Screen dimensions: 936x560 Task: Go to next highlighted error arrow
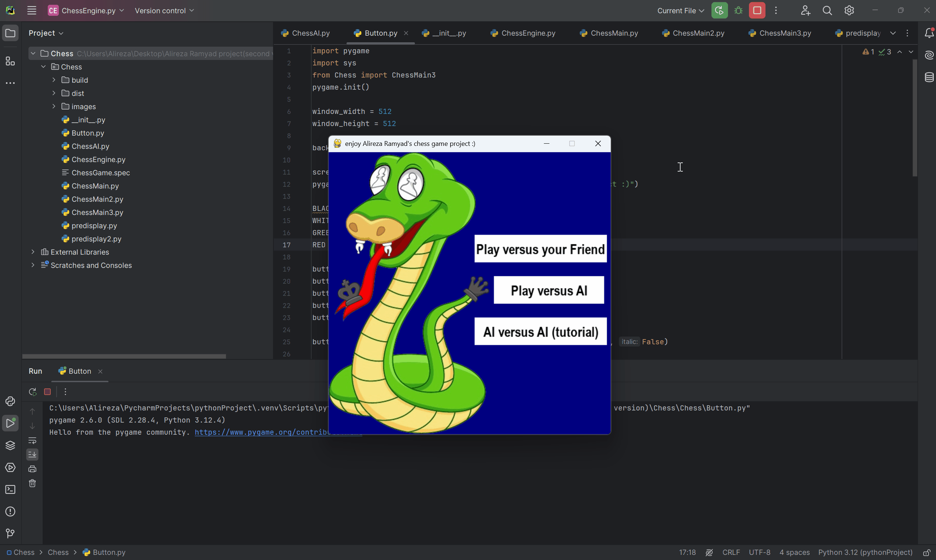coord(911,52)
